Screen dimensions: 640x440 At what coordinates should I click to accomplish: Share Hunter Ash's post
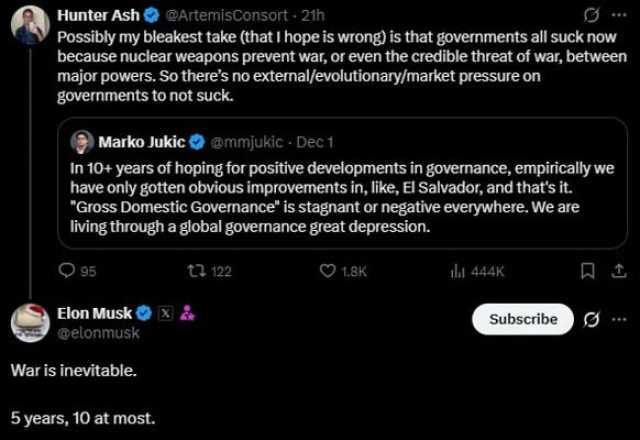tap(616, 271)
